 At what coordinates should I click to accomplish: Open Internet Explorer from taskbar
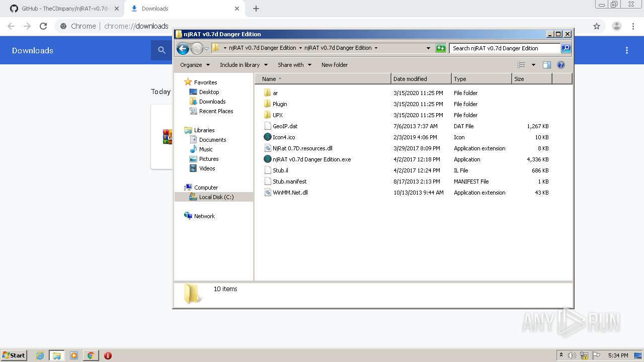40,355
